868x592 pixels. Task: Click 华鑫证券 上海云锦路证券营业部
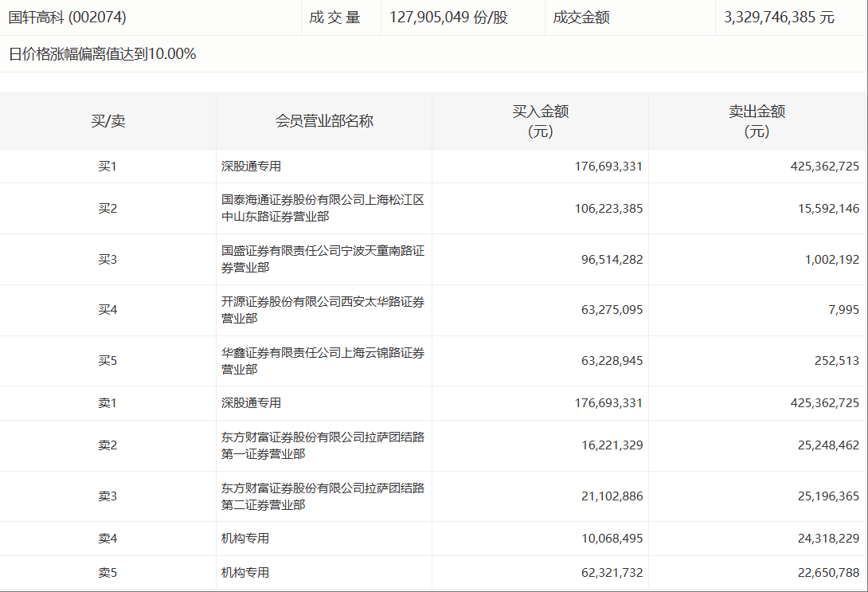click(x=323, y=360)
